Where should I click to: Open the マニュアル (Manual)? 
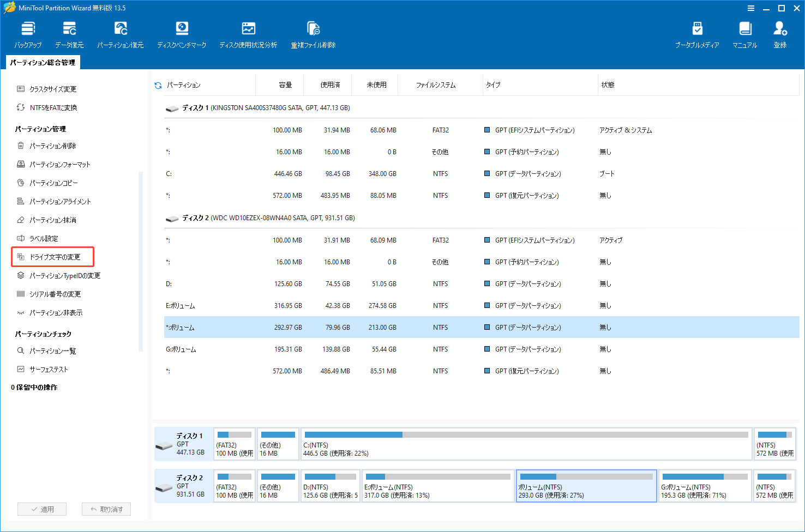point(744,34)
